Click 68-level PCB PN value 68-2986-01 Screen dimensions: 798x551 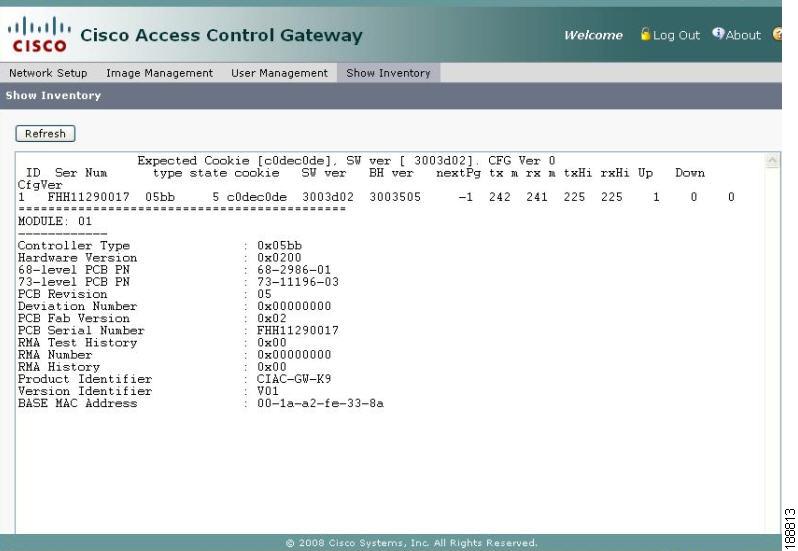294,270
